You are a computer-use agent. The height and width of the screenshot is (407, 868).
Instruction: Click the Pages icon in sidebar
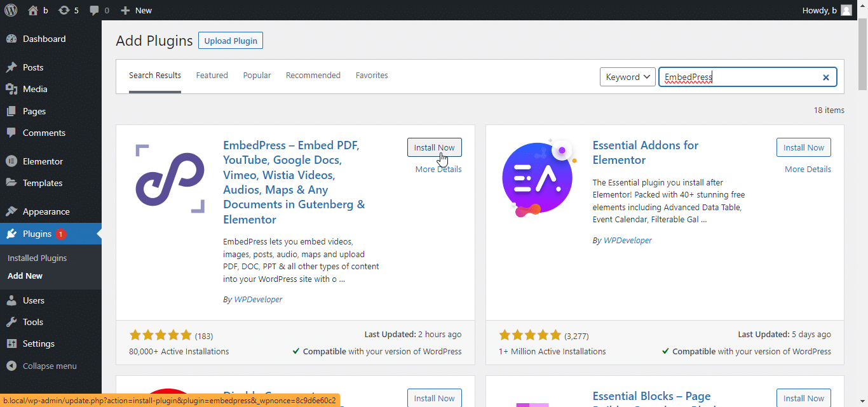click(11, 111)
